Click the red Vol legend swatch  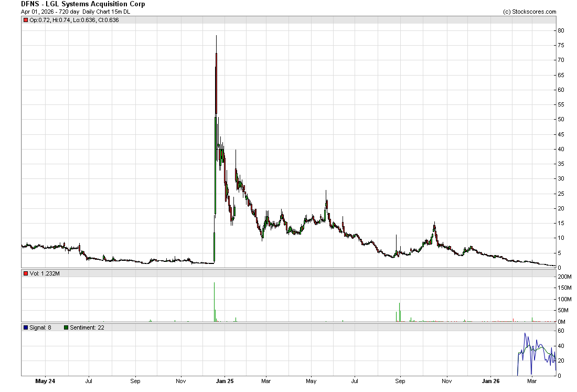click(26, 273)
